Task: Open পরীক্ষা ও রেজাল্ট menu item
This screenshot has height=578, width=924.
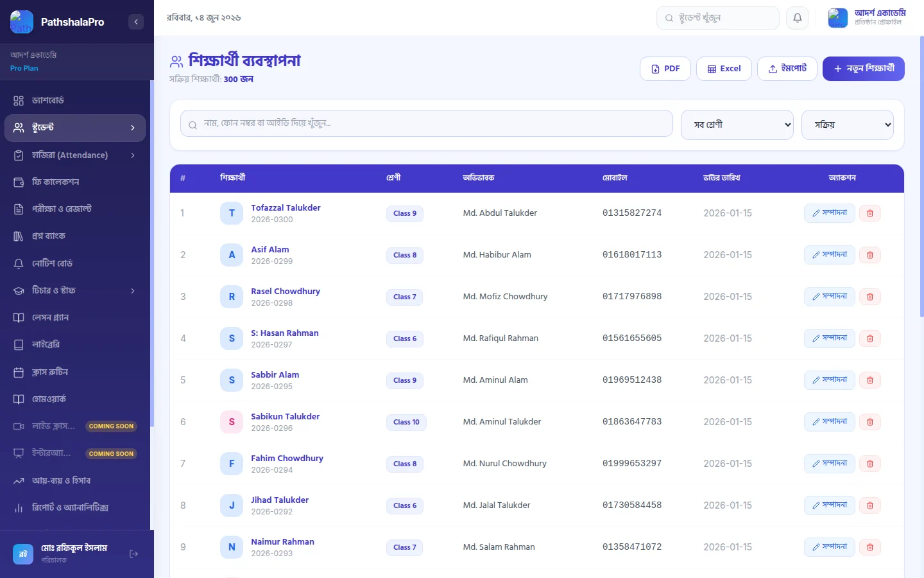Action: point(75,209)
